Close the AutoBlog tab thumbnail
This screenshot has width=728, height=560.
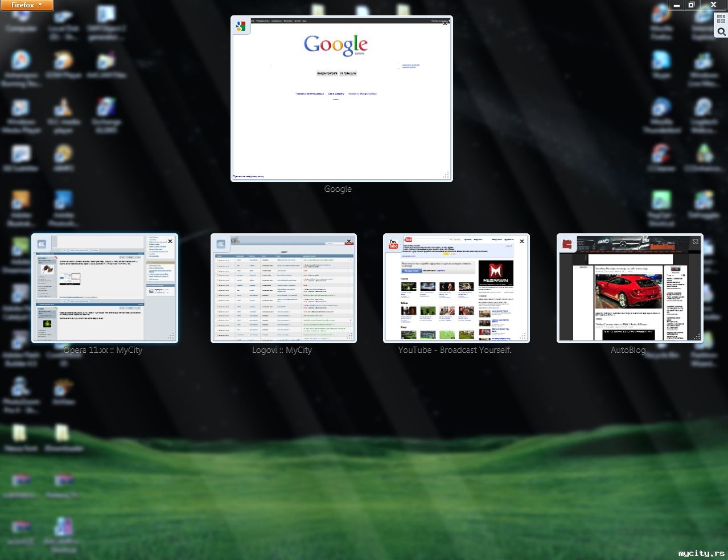[696, 241]
